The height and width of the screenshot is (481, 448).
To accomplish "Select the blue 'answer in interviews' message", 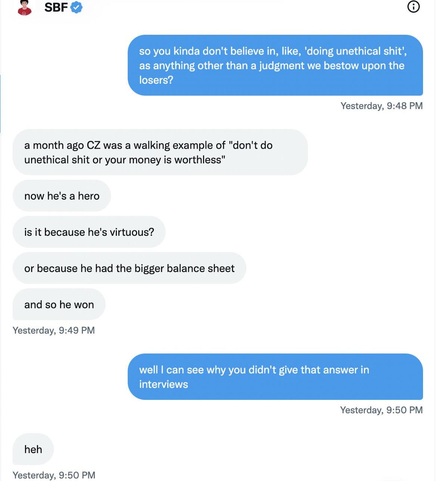I will [x=275, y=377].
